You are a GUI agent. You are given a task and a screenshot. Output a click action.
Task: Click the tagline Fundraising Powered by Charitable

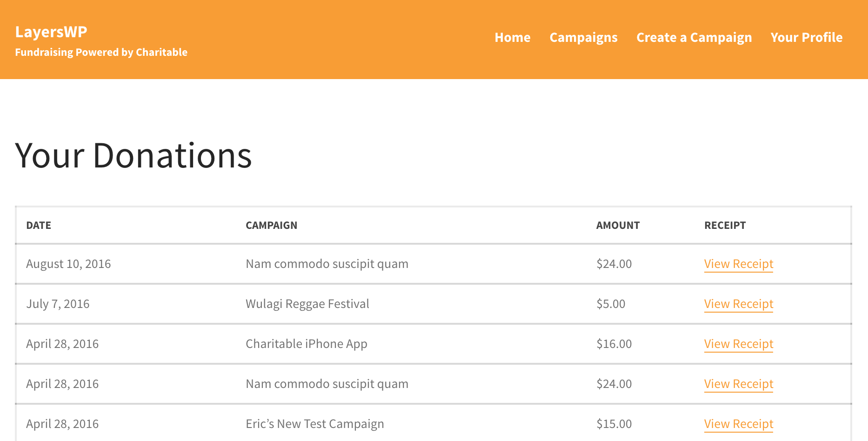(x=101, y=52)
